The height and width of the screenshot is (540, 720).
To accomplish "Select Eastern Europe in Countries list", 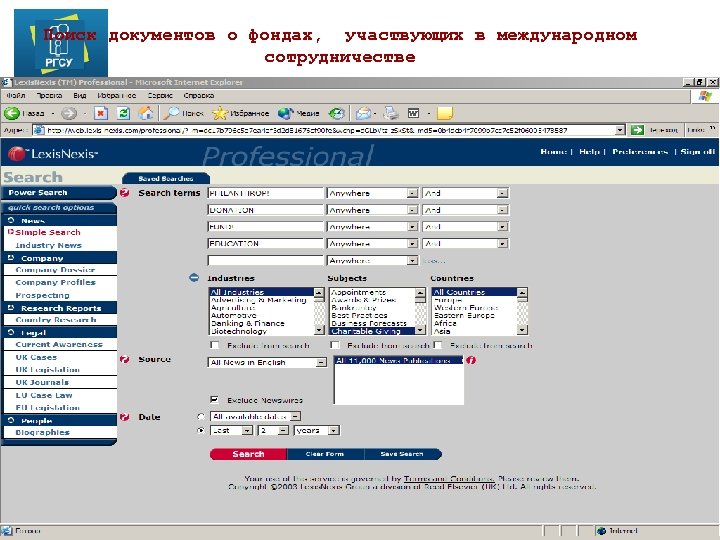I will 464,315.
